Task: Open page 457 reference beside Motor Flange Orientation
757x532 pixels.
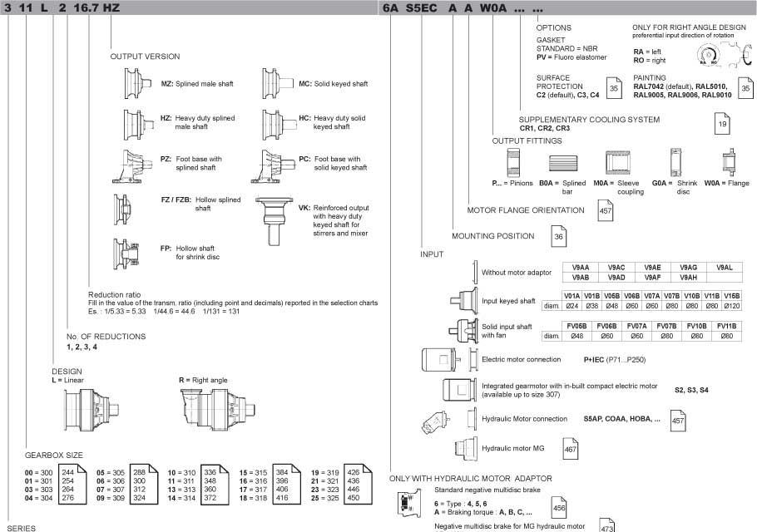Action: coord(606,212)
